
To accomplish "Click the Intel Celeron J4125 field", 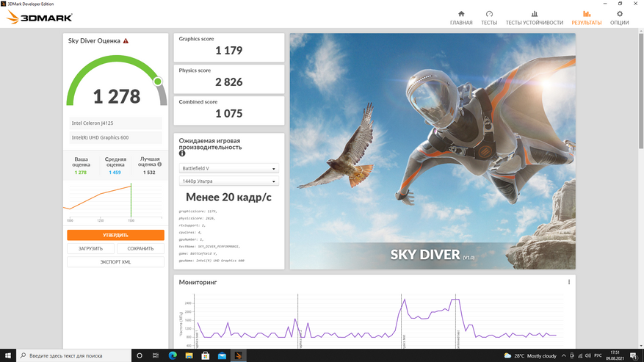I will (x=115, y=123).
